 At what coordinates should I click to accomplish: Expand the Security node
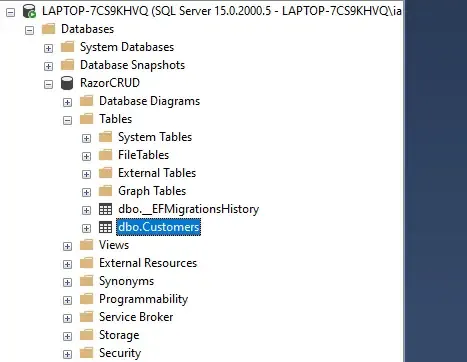pos(67,354)
